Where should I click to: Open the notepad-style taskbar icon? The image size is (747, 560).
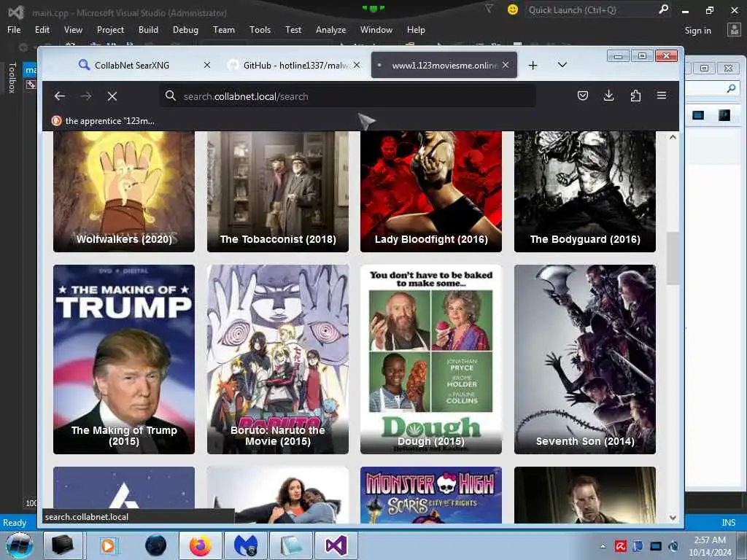tap(291, 545)
